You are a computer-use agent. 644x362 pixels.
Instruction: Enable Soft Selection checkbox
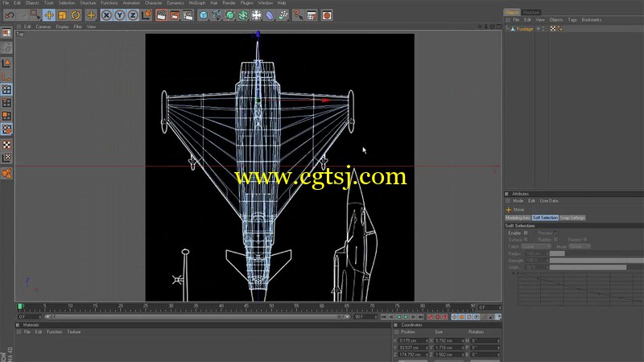(x=526, y=233)
